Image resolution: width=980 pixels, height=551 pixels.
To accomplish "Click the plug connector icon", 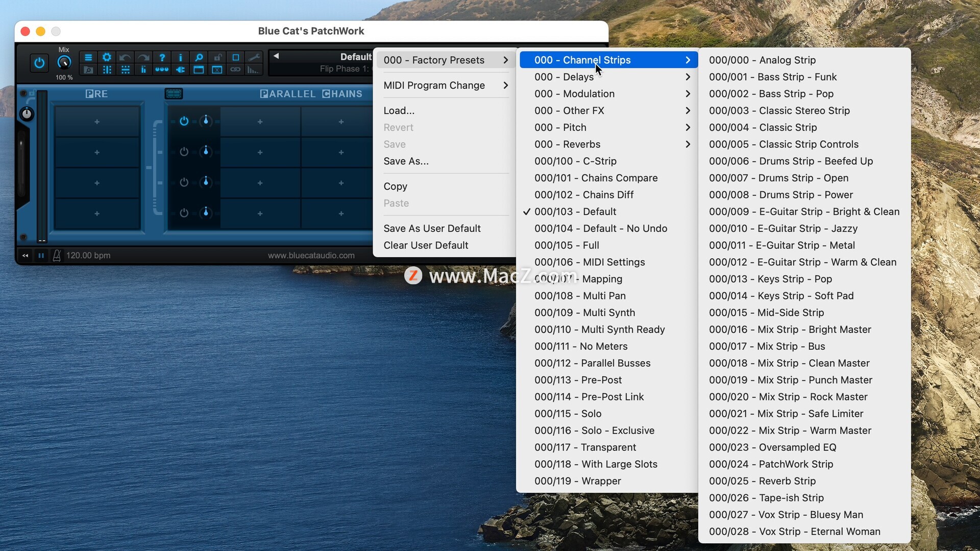I will tap(180, 69).
